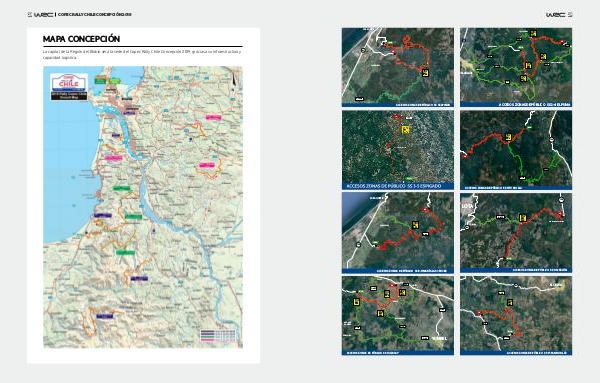Click the yellow spectator icon on the Espigado map
600x383 pixels.
(x=405, y=130)
